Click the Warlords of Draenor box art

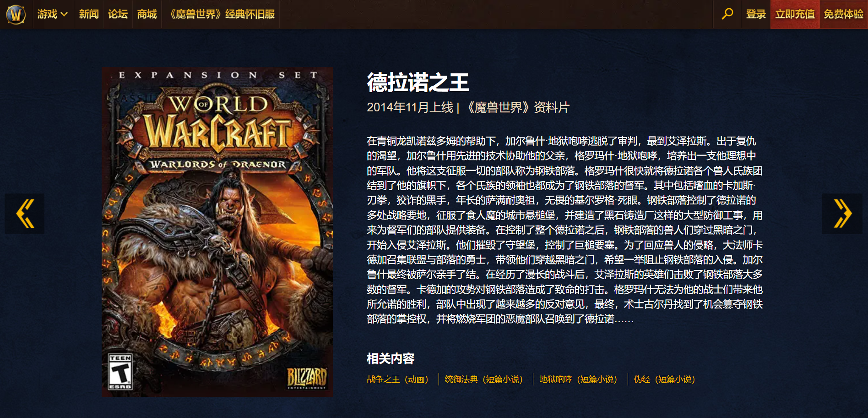pos(217,232)
